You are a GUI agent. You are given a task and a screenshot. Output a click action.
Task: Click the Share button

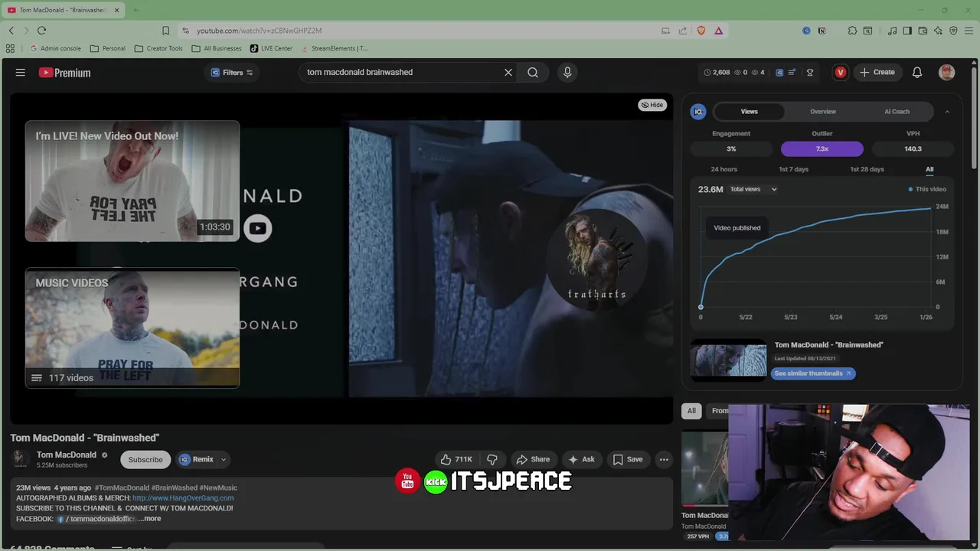(x=532, y=459)
